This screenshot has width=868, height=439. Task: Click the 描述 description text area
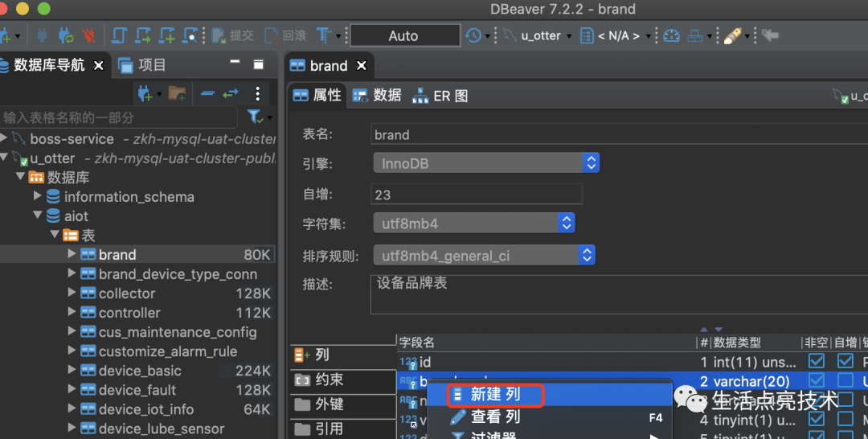[x=619, y=294]
